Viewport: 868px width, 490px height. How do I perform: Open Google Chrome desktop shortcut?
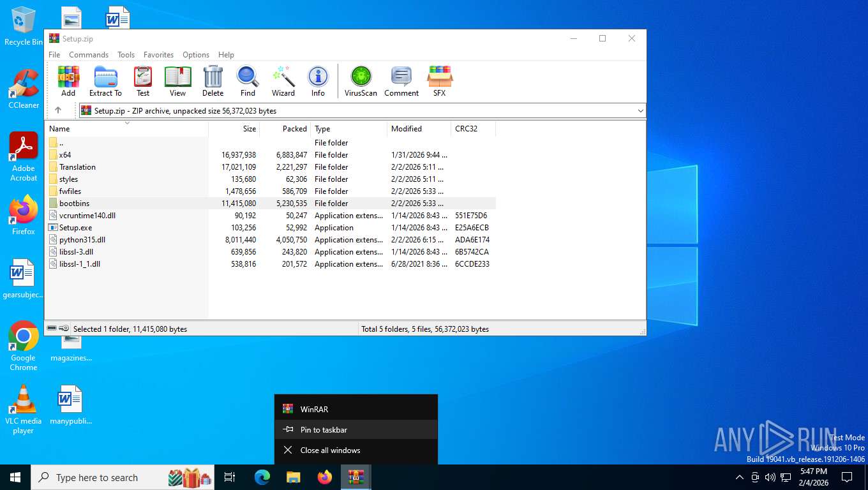(x=24, y=346)
